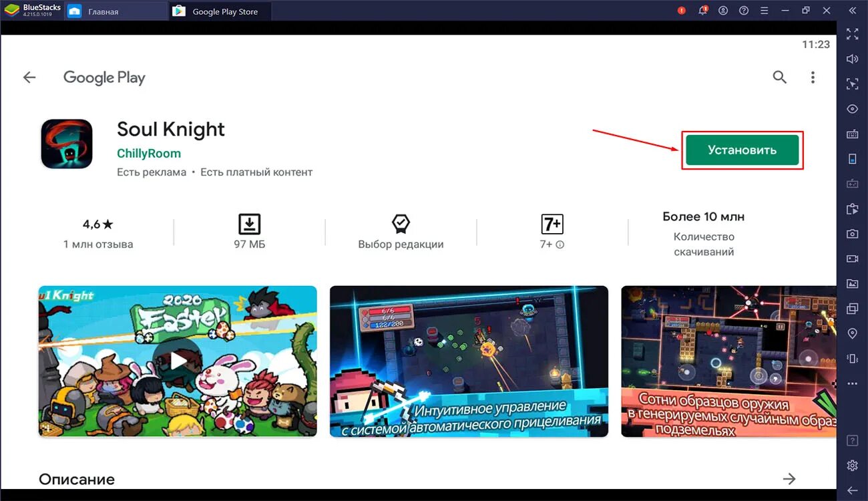Expand the Описание section arrow

pos(789,479)
